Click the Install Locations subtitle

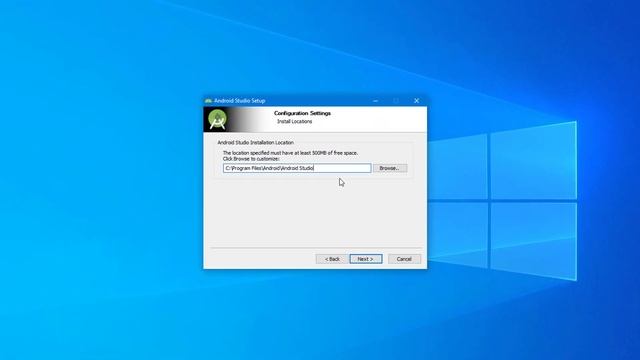tap(294, 122)
